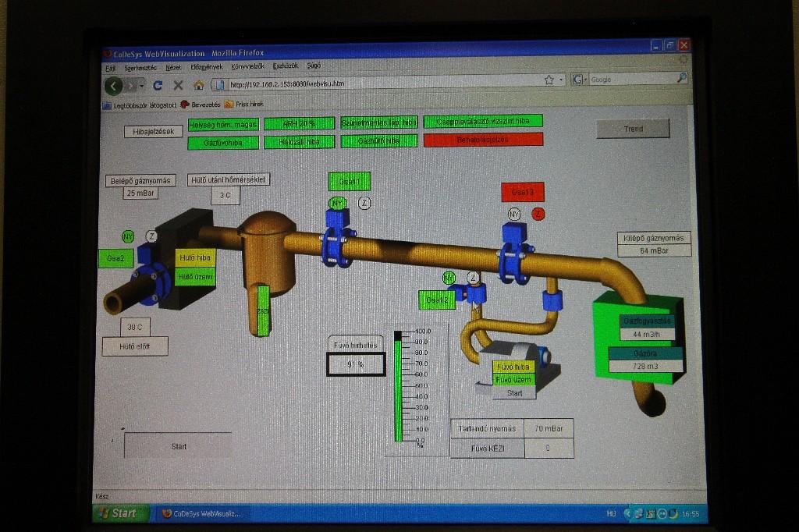Screen dimensions: 799x532
Task: Click the blue valve on the blower branch pipe
Action: point(474,294)
